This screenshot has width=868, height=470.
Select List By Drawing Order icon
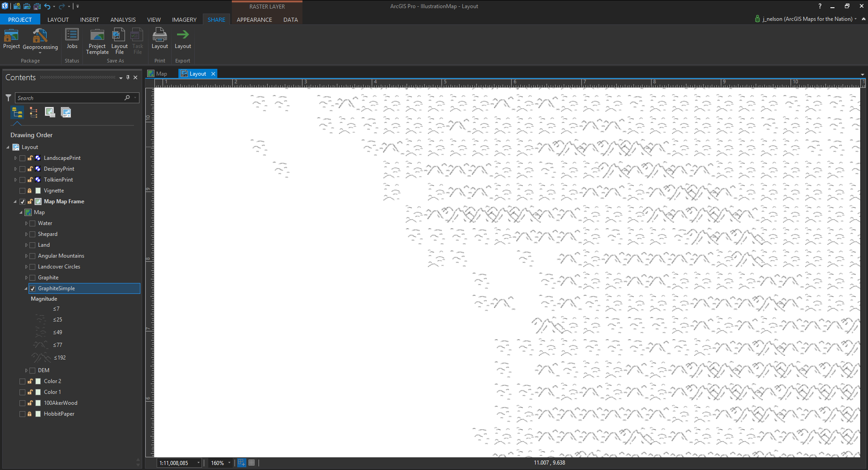[17, 112]
